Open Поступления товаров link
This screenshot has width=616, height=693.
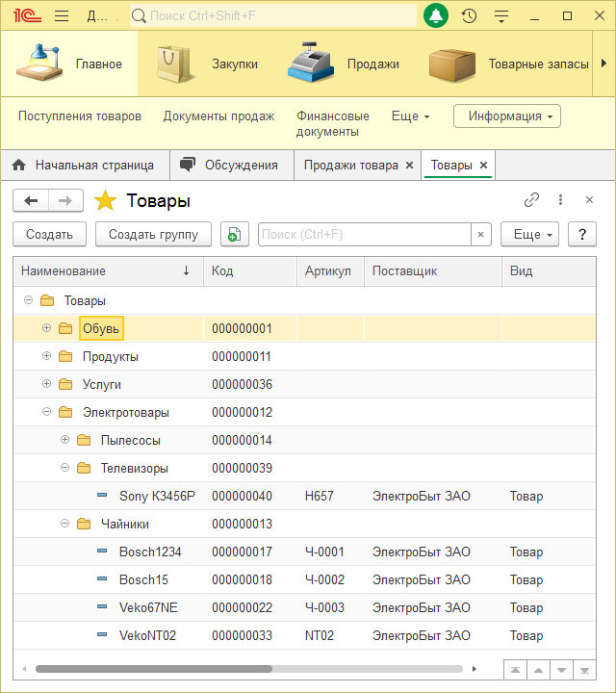(80, 116)
